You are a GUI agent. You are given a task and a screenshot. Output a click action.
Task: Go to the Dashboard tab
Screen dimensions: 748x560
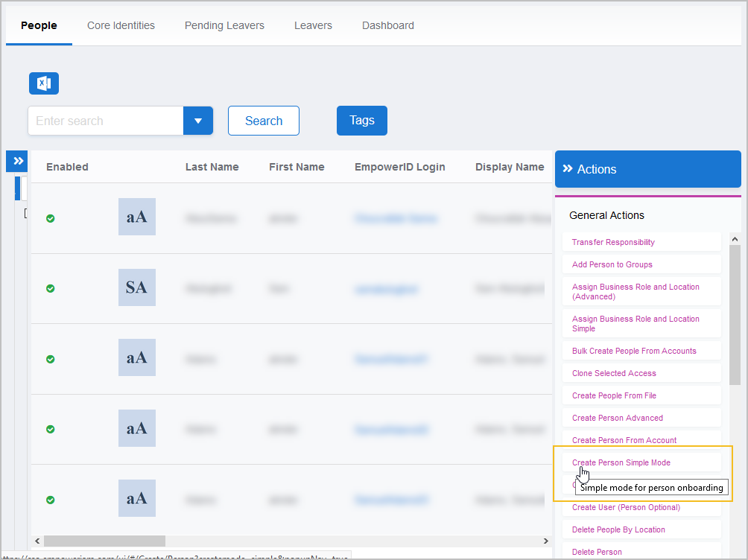tap(387, 25)
